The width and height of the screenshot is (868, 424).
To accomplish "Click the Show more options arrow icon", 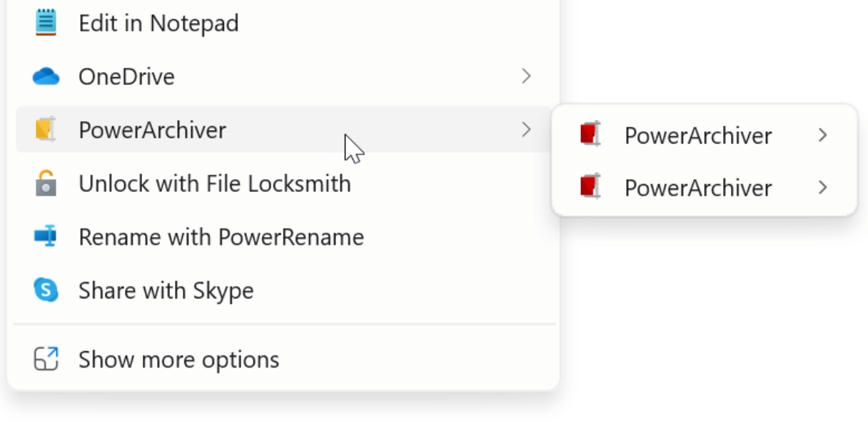I will [46, 359].
